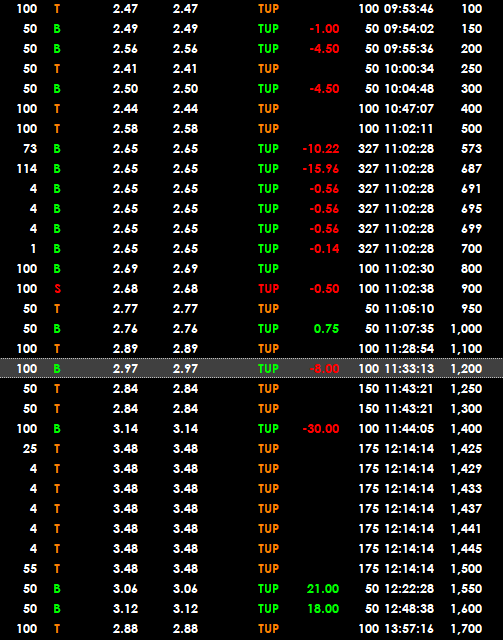
Task: Click quantity 114 in first column
Action: (x=27, y=169)
